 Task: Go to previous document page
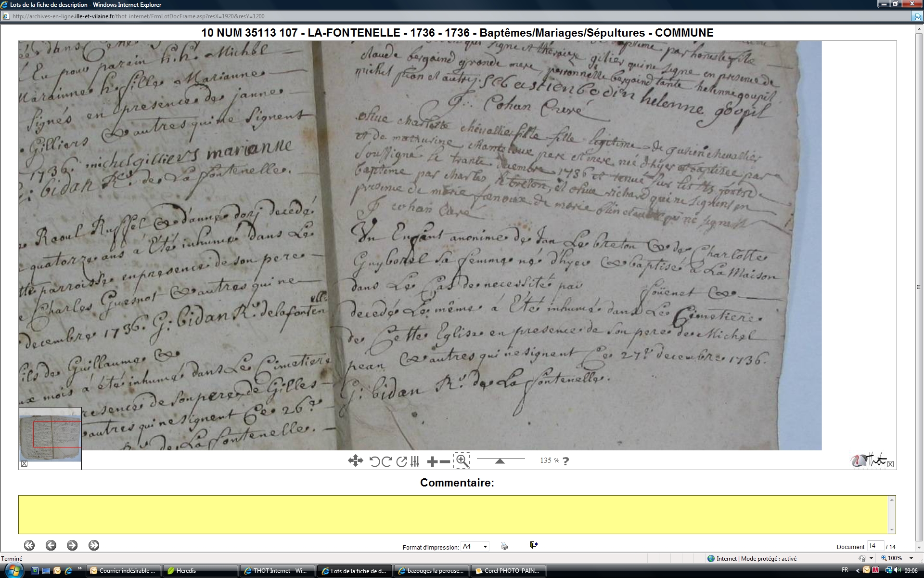tap(51, 545)
